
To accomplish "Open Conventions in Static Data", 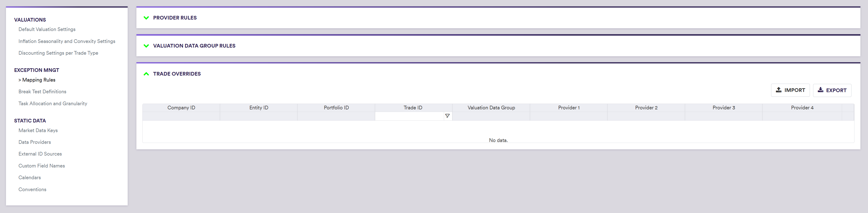I will pyautogui.click(x=32, y=189).
